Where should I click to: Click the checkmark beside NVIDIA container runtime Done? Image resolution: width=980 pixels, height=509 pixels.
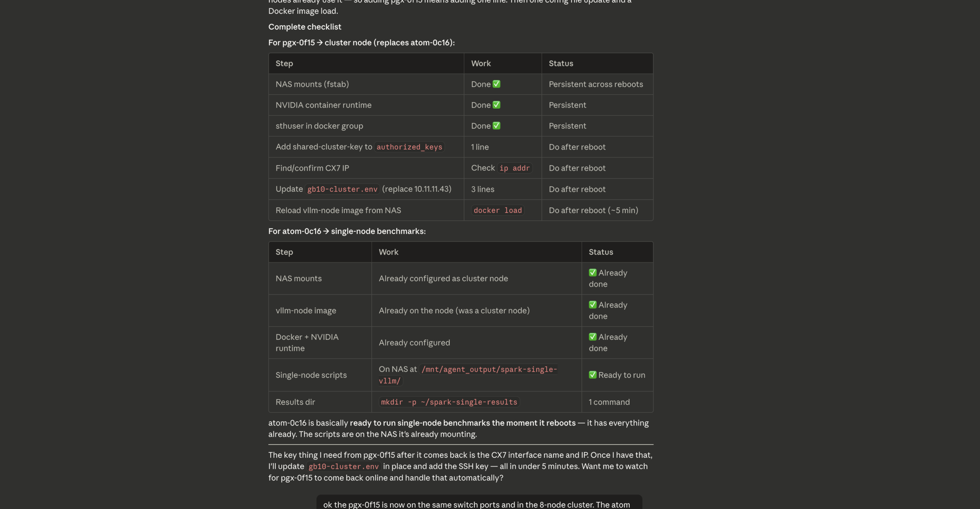497,104
